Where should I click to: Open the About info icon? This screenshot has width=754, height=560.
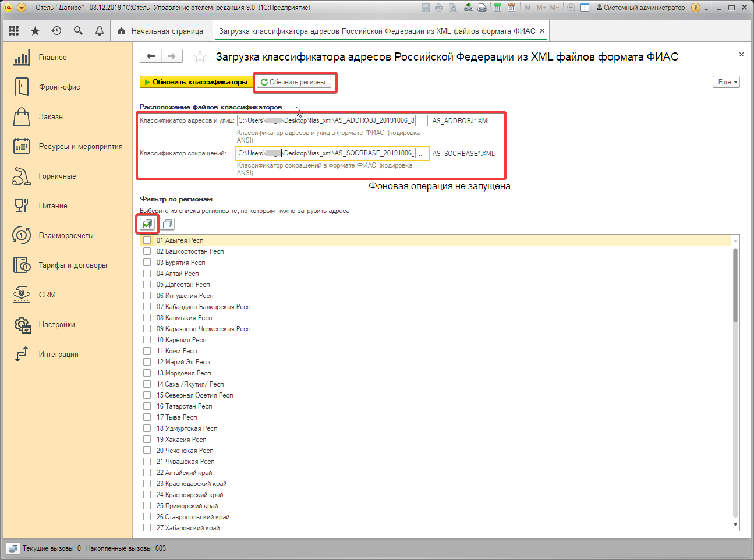[696, 8]
